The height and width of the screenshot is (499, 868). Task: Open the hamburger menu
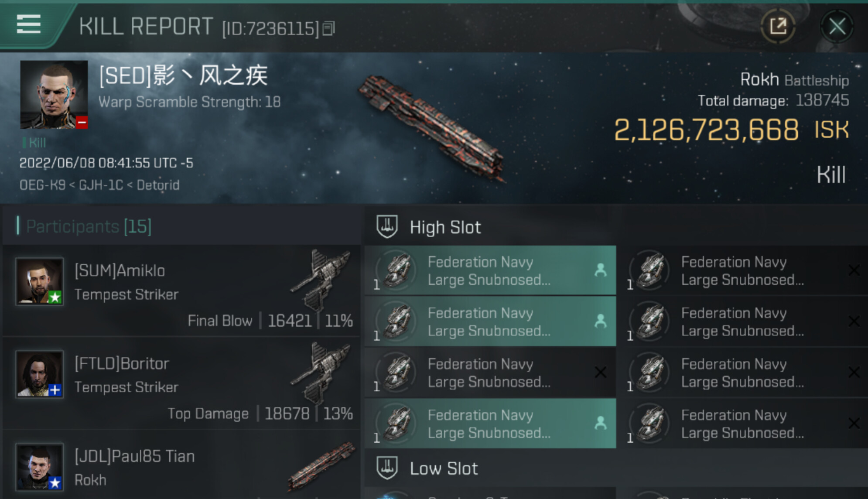pyautogui.click(x=29, y=24)
